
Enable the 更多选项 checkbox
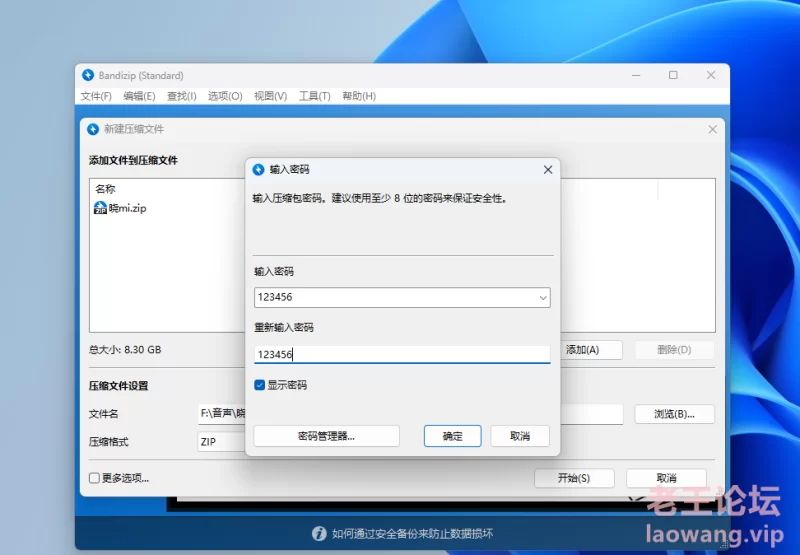coord(94,478)
